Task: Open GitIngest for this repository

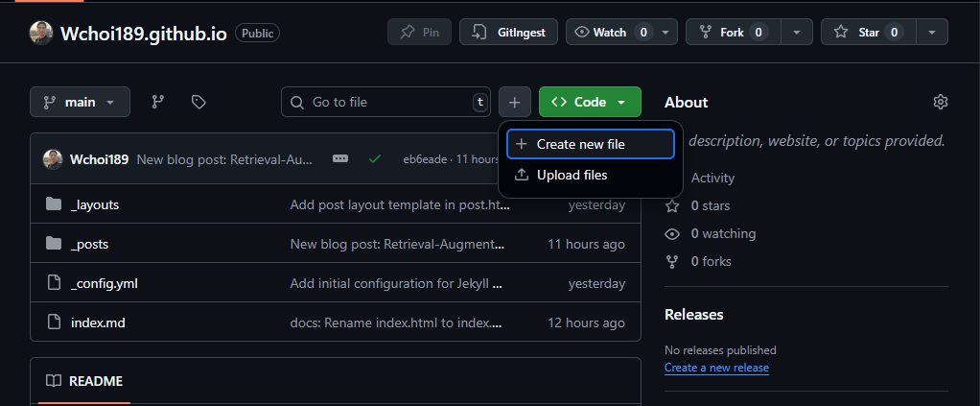Action: click(509, 32)
